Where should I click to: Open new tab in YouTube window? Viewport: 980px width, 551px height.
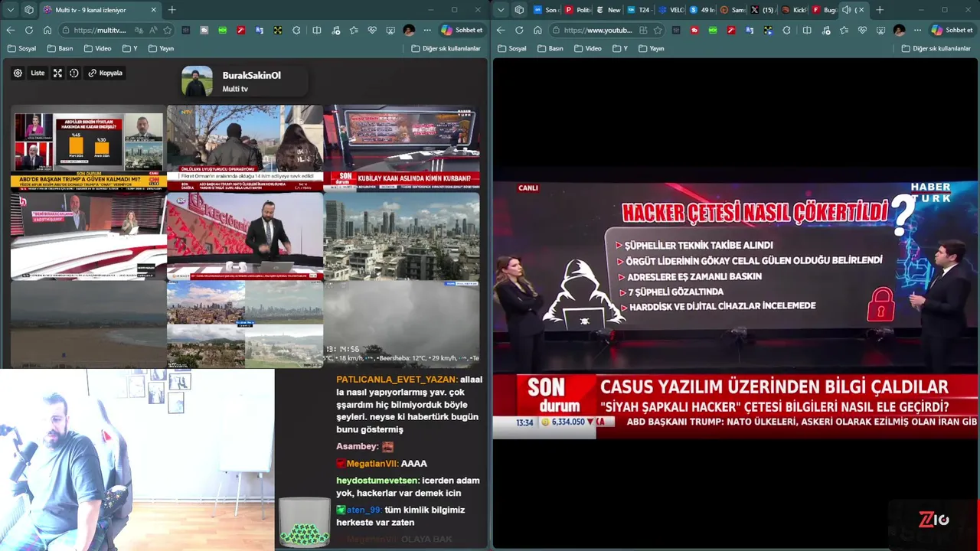879,10
